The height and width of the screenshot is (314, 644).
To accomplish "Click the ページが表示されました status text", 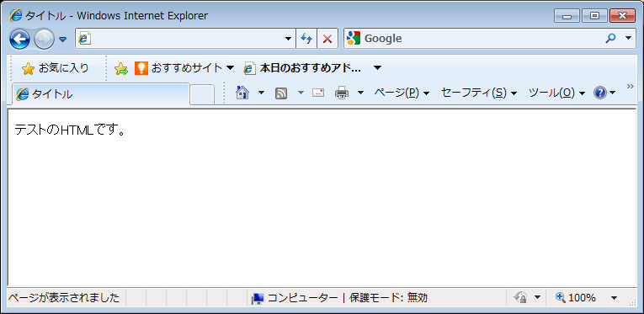I will point(64,297).
